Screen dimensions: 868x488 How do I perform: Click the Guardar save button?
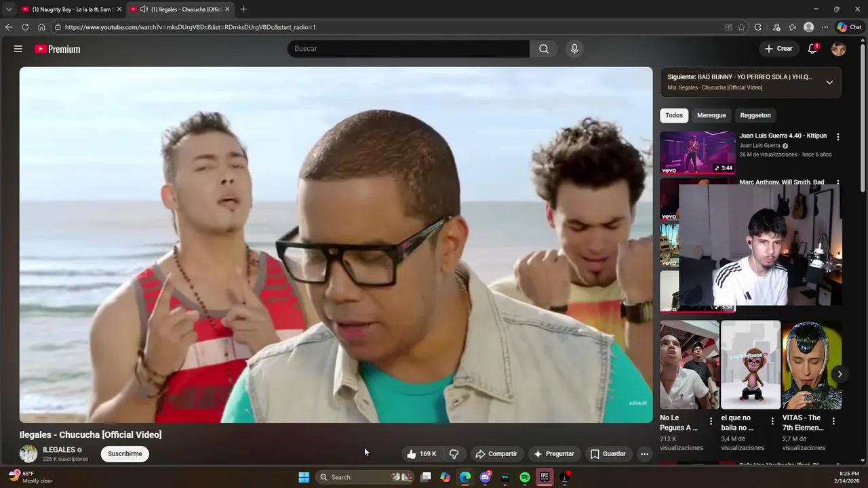pyautogui.click(x=608, y=454)
